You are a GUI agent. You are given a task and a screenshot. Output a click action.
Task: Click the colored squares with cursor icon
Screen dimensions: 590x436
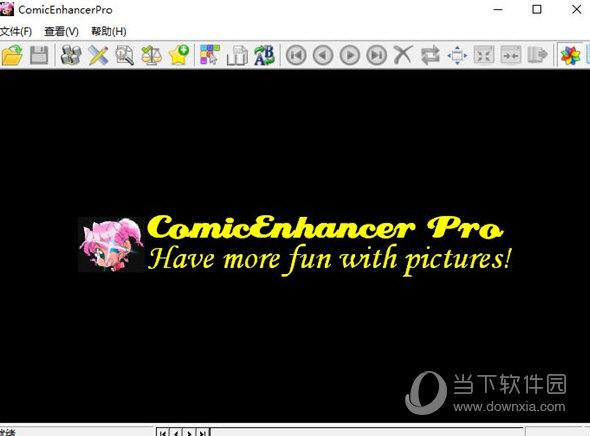click(210, 55)
